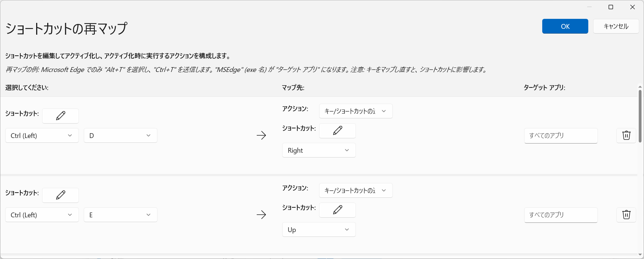The image size is (644, 259).
Task: Click the ターゲット アプリ: column header
Action: 544,87
